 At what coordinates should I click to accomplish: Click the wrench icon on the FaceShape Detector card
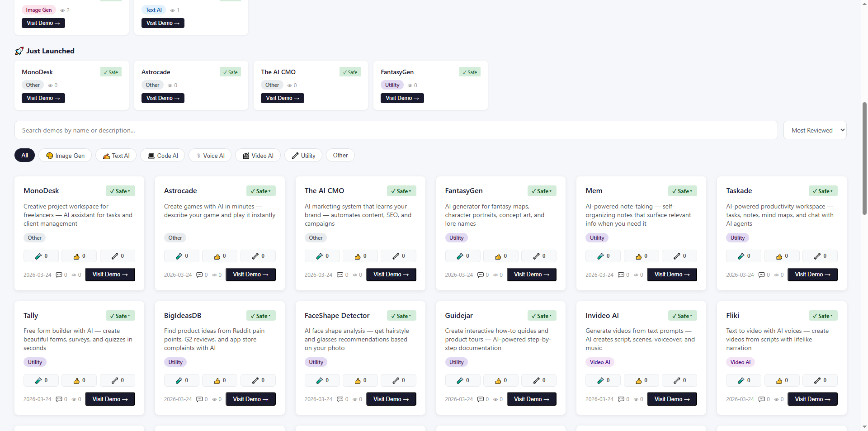click(x=396, y=381)
